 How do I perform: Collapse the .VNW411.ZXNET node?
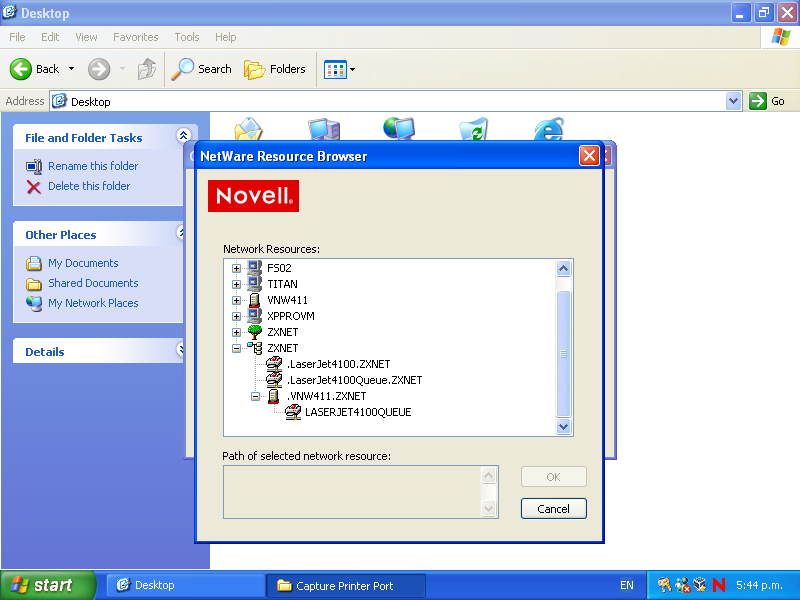click(x=256, y=396)
